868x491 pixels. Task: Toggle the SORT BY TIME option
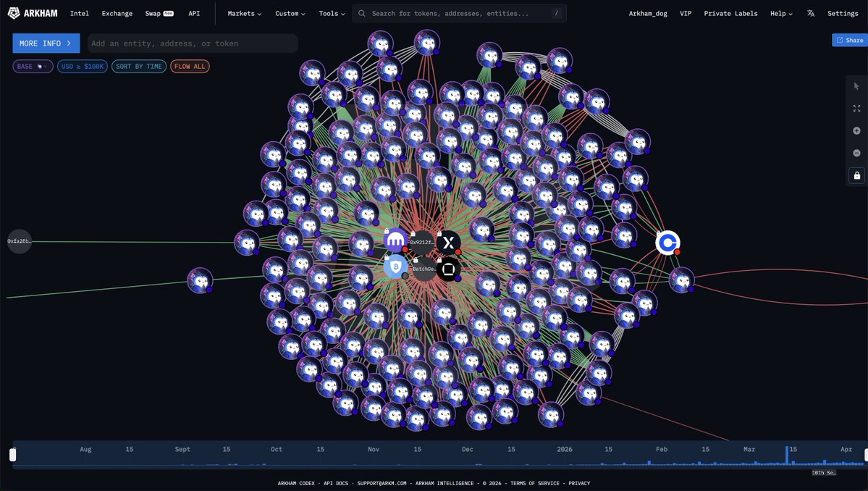139,67
